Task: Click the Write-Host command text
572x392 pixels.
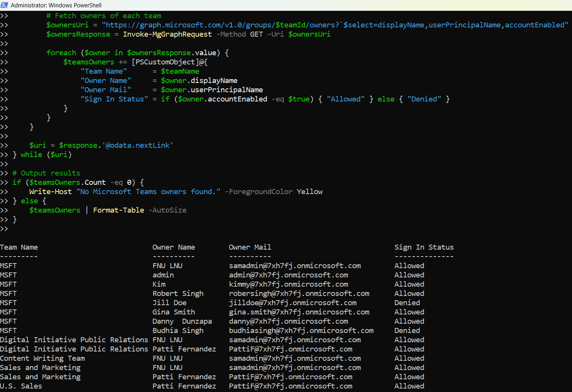Action: [x=50, y=192]
